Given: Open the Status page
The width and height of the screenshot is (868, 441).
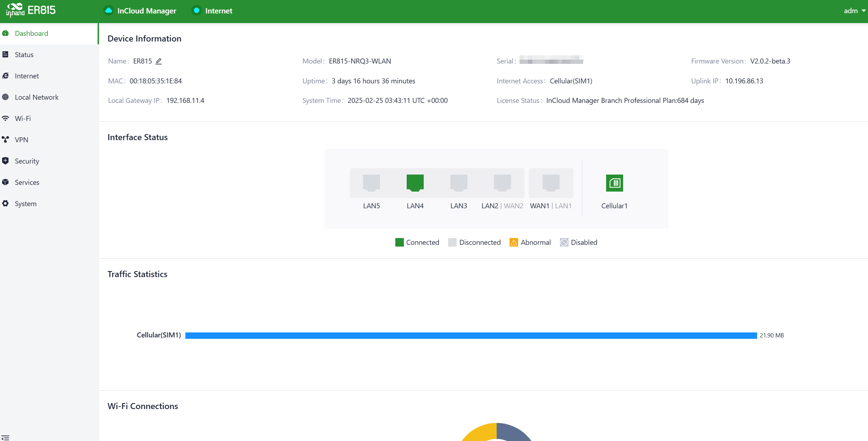Looking at the screenshot, I should click(x=24, y=55).
